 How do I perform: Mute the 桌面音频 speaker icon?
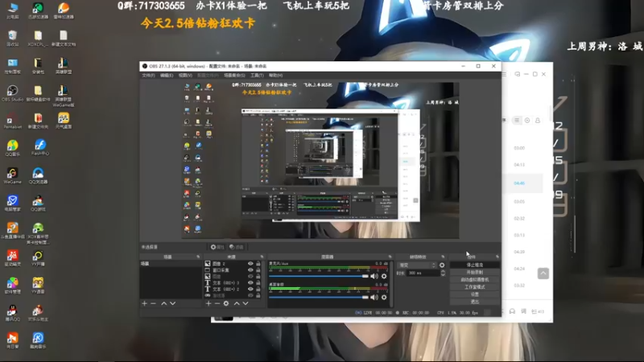click(x=374, y=297)
